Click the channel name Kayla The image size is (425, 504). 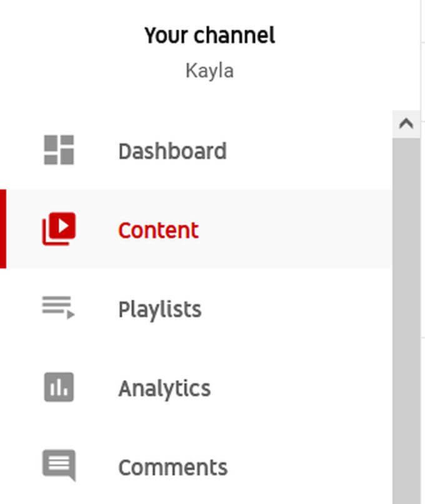click(x=209, y=70)
